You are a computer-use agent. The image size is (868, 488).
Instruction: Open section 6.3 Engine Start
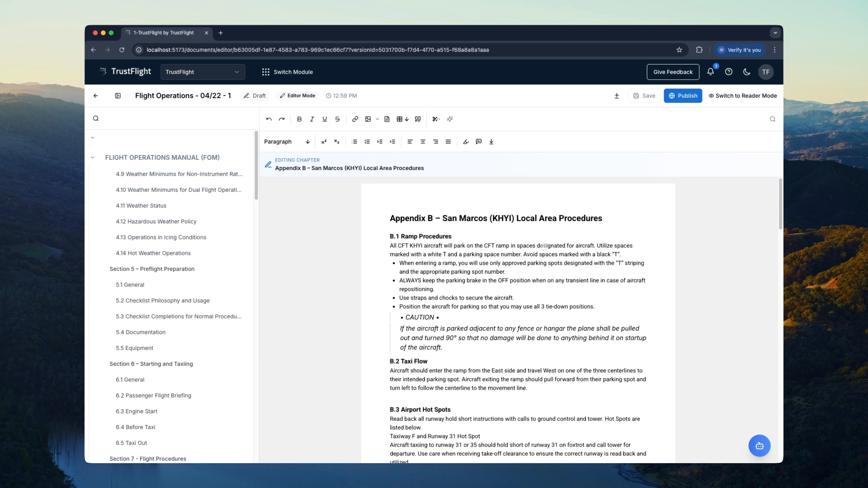point(137,411)
